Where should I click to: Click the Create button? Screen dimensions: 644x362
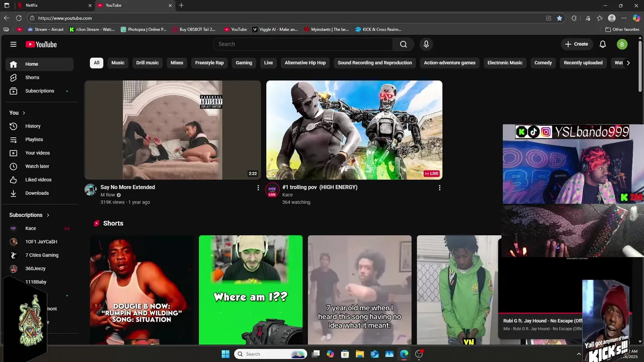(x=577, y=44)
